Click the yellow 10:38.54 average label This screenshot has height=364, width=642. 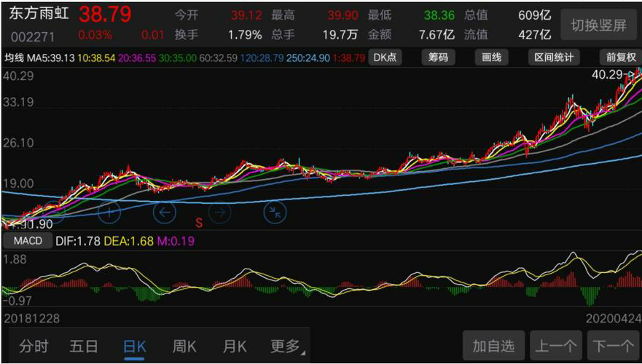(97, 58)
